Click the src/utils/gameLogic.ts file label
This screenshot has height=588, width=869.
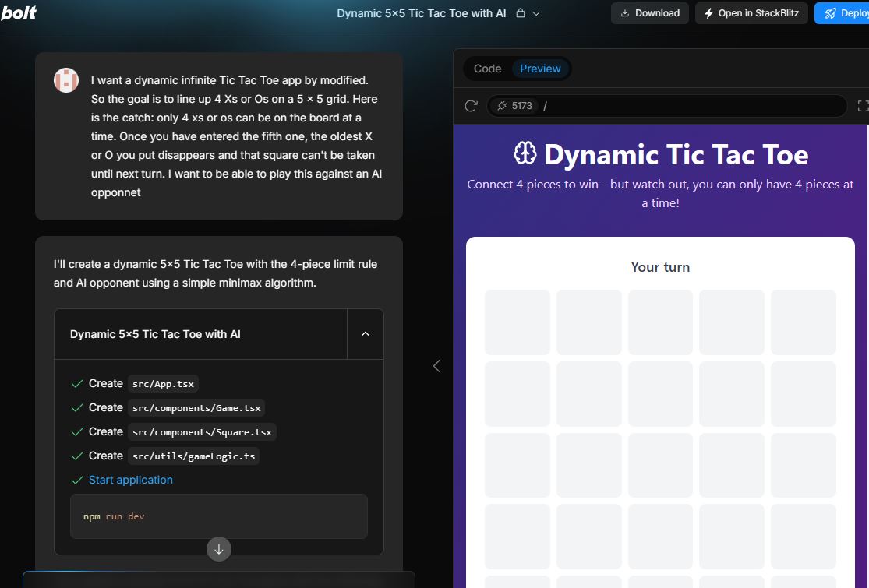(x=193, y=456)
